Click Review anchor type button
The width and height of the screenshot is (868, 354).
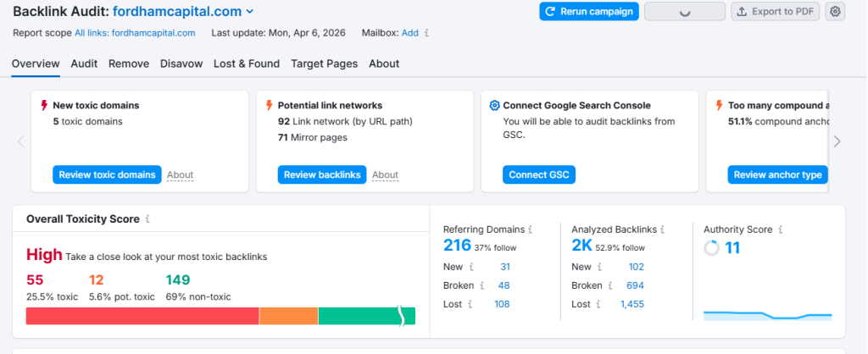(778, 174)
